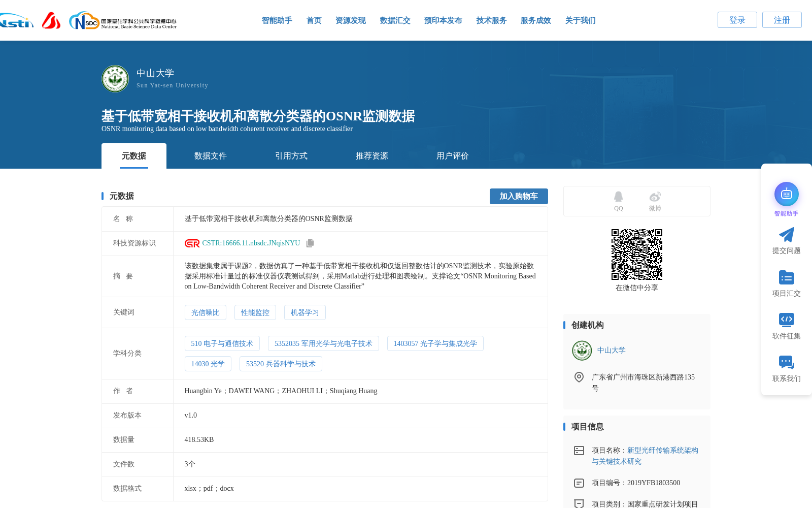Open 服务成效 menu
Image resolution: width=812 pixels, height=508 pixels.
click(x=535, y=20)
